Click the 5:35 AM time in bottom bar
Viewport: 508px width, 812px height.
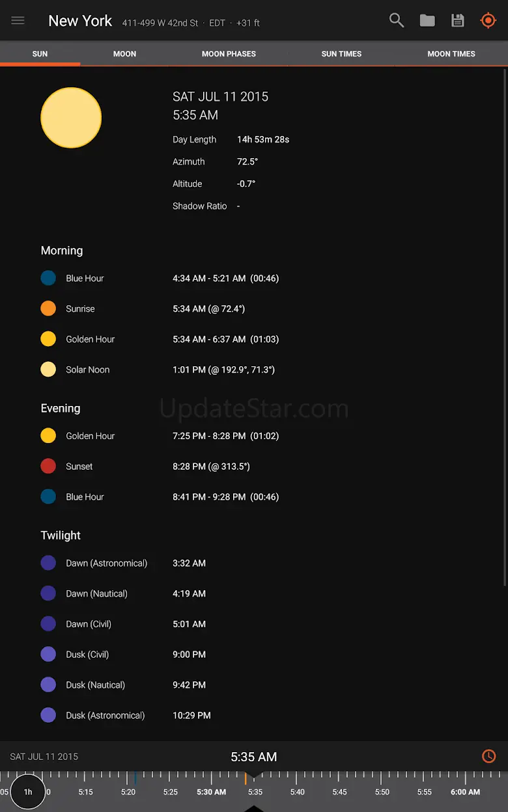[254, 757]
